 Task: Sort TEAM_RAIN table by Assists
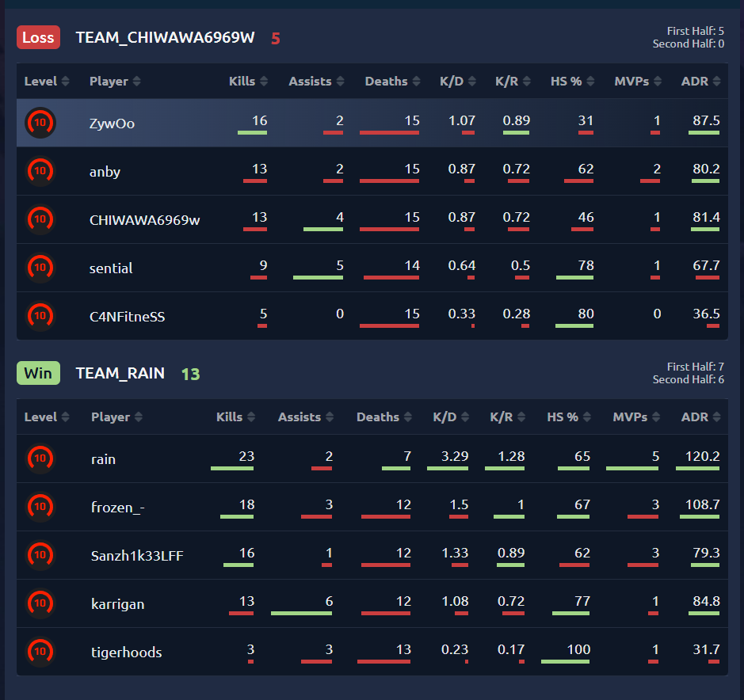(x=306, y=417)
